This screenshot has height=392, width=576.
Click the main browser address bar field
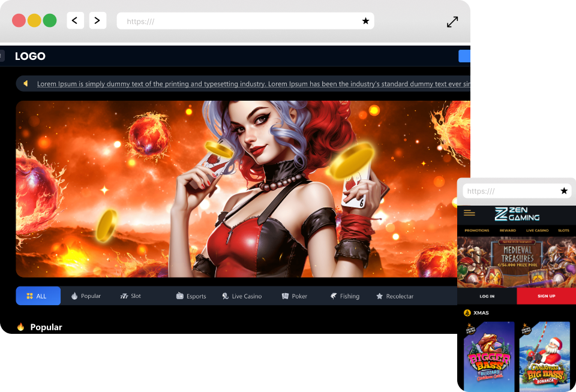pyautogui.click(x=240, y=21)
